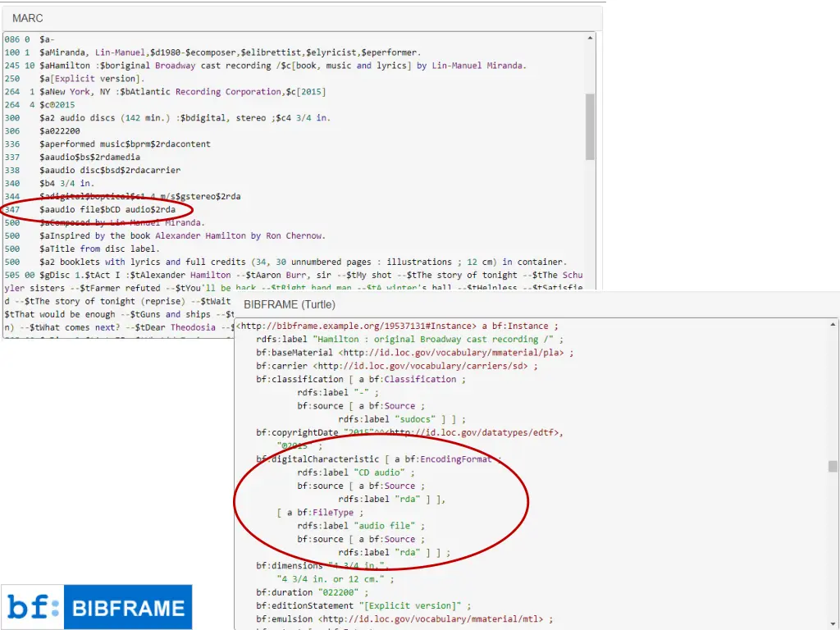Click the rdfs:label "sudocs" line

tap(402, 419)
